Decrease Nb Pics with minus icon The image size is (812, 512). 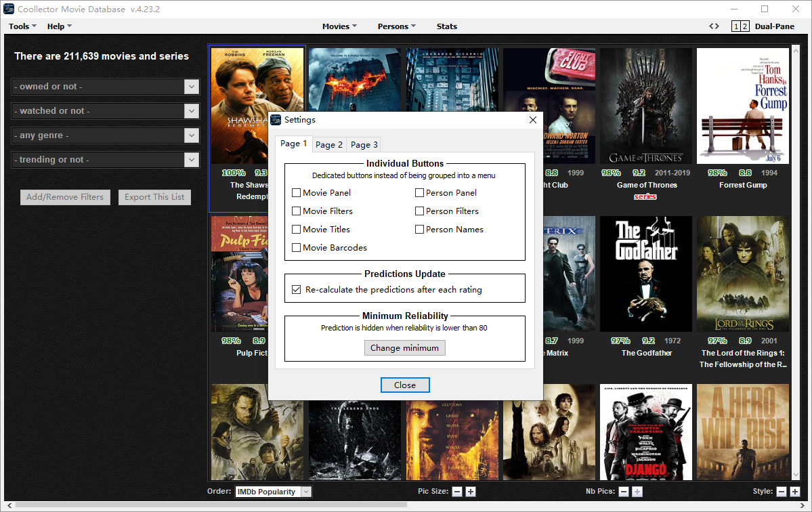tap(624, 492)
